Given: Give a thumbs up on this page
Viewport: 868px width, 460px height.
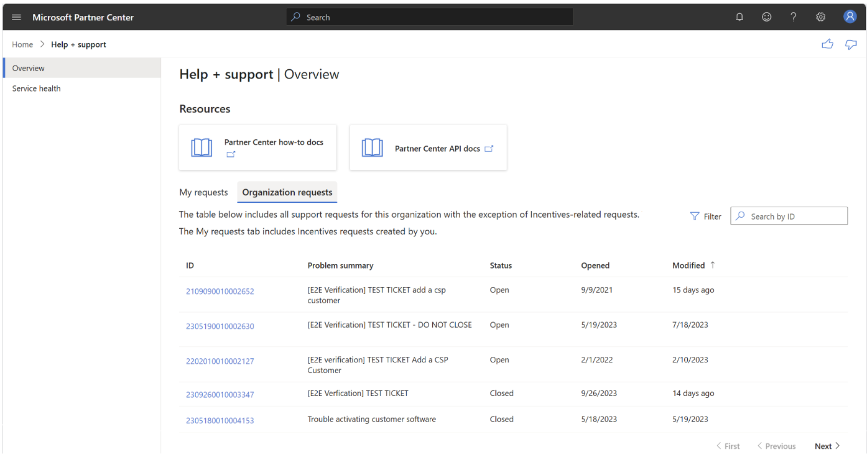Looking at the screenshot, I should [x=827, y=44].
